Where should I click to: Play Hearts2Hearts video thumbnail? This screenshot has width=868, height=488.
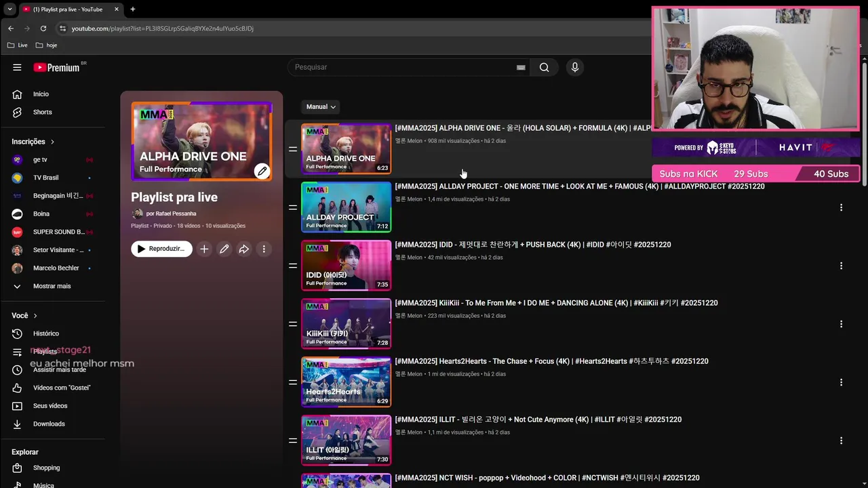tap(346, 382)
